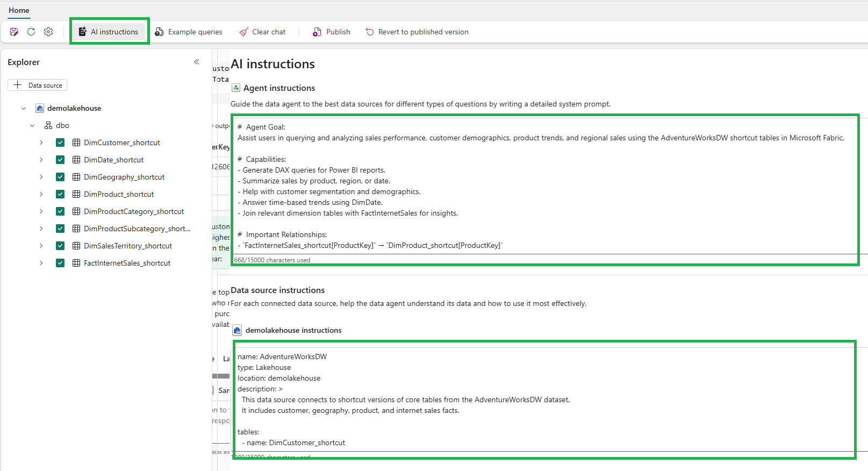Click DimProductCategory_shortcut table icon

76,211
